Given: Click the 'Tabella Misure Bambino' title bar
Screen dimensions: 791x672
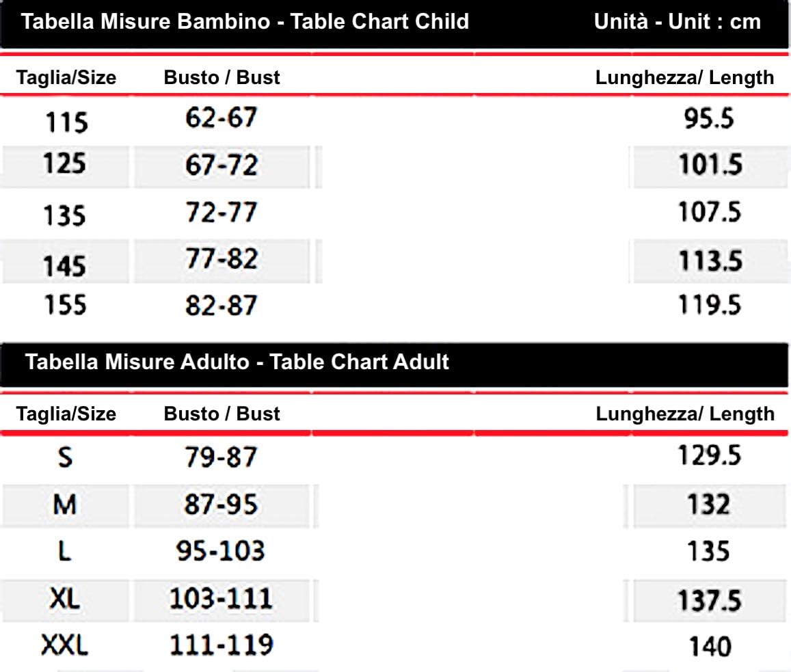Looking at the screenshot, I should click(245, 22).
